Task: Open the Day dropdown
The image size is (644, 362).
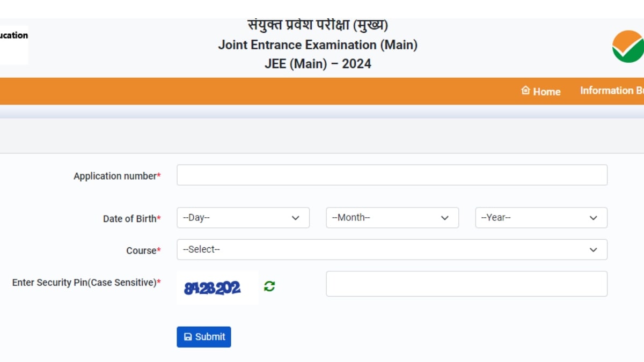Action: [243, 218]
